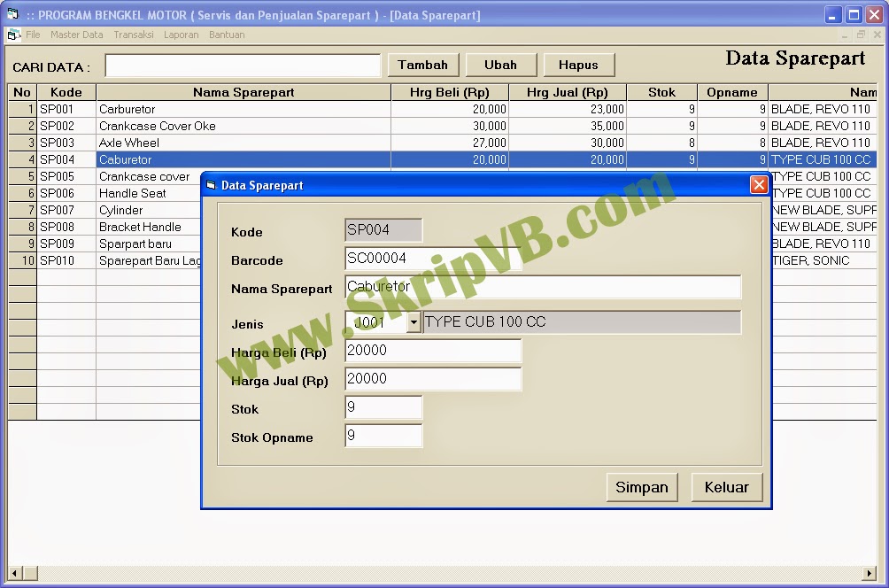Select the Cylinder cell
The height and width of the screenshot is (588, 889).
[149, 211]
